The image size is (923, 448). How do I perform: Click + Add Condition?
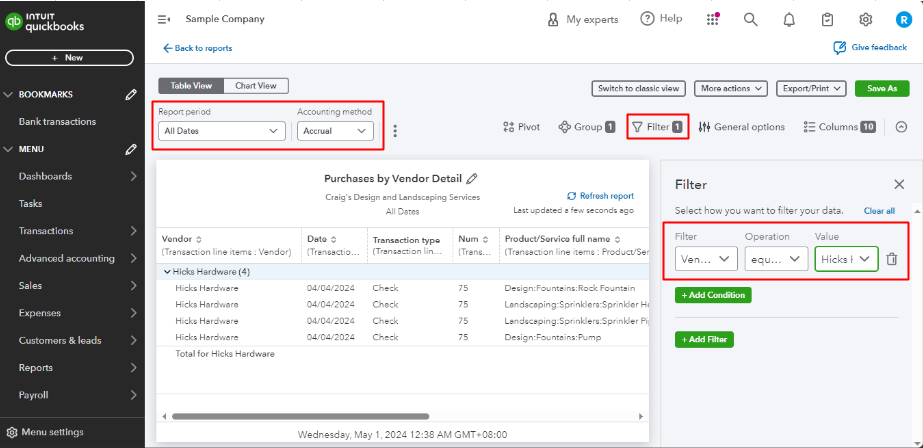(x=713, y=295)
